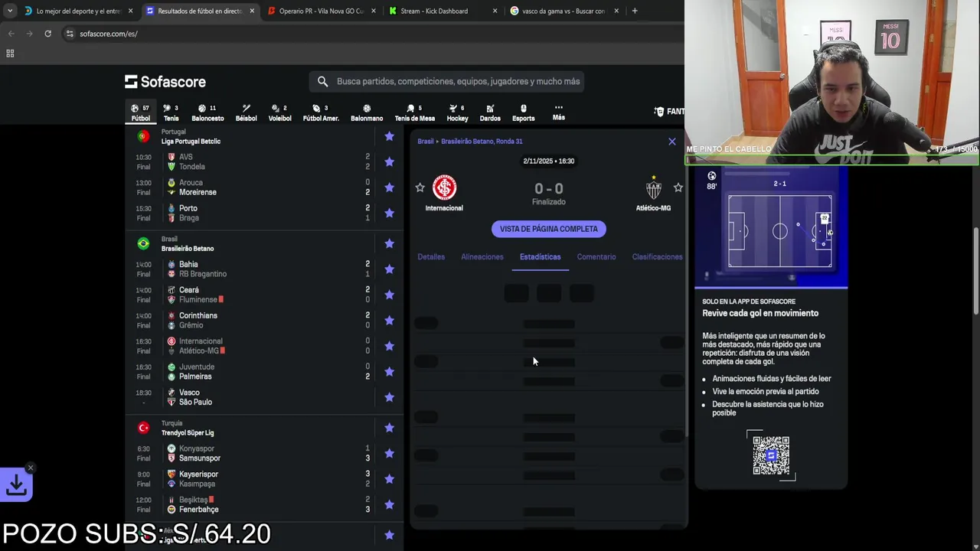Click the blue download arrow icon

16,484
